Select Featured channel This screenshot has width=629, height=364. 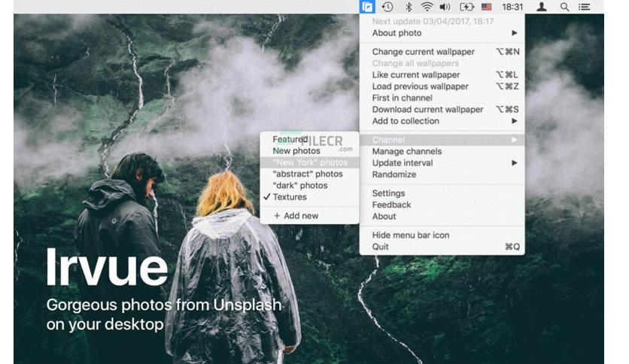tap(309, 139)
